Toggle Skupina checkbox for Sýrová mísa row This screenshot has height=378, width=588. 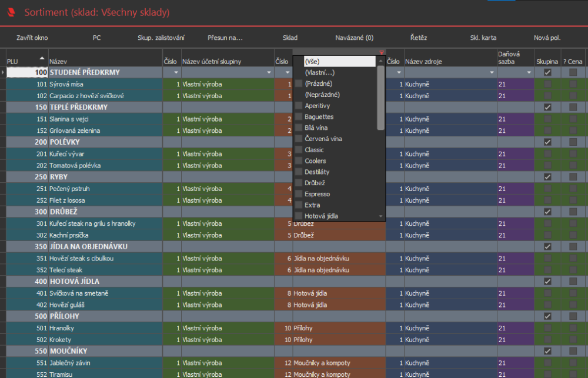tap(547, 84)
